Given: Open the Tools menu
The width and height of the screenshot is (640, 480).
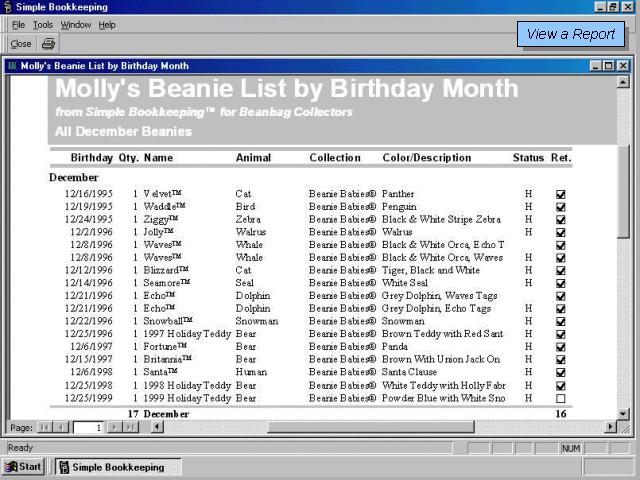Looking at the screenshot, I should (x=43, y=25).
